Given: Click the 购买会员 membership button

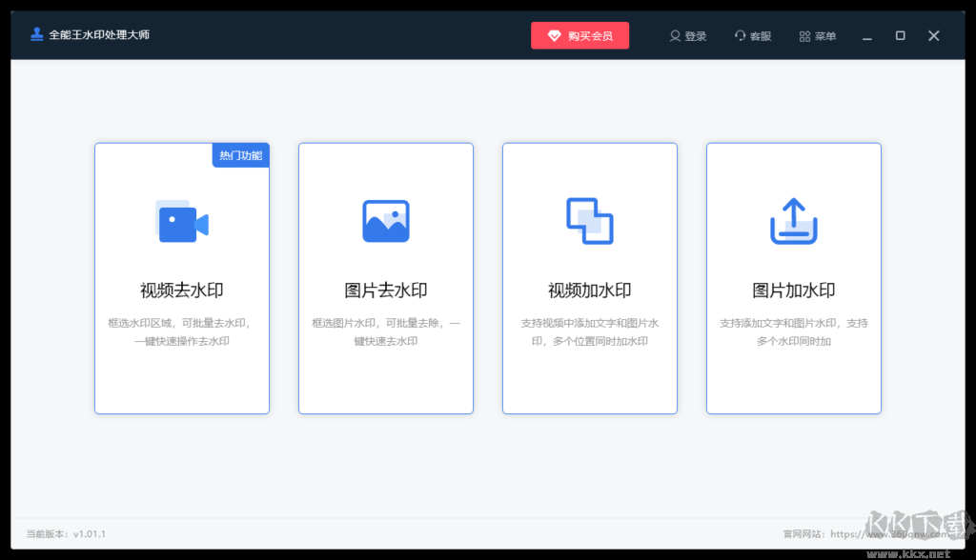Looking at the screenshot, I should [579, 34].
